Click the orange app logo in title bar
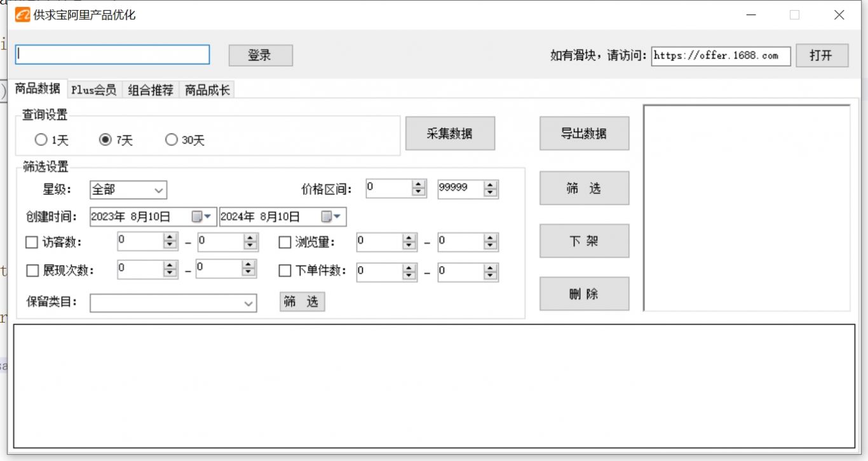This screenshot has height=461, width=868. 23,15
